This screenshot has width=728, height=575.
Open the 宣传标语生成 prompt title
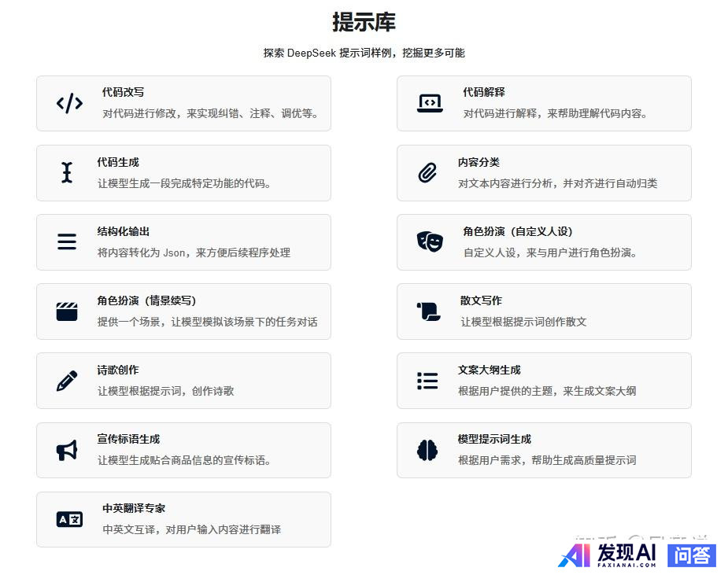(x=128, y=439)
